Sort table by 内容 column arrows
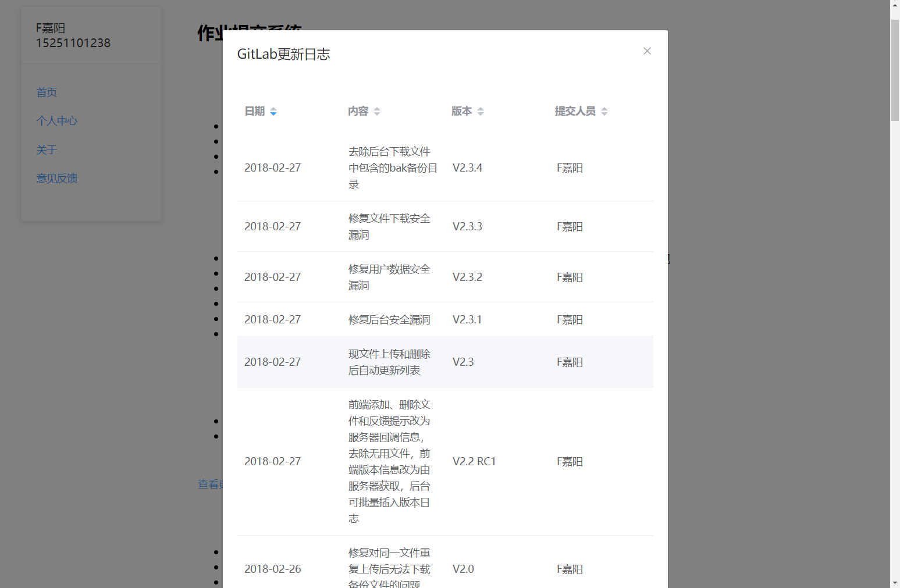The image size is (900, 588). tap(377, 112)
